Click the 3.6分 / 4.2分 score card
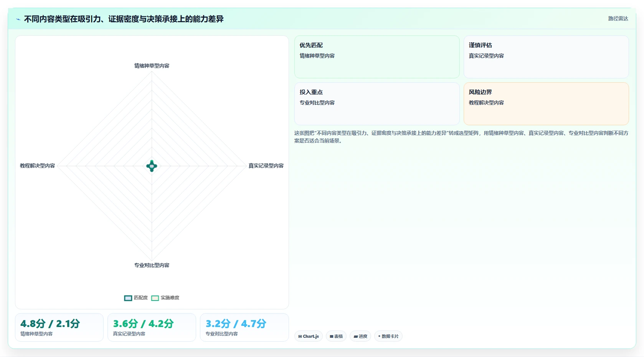 [x=152, y=327]
